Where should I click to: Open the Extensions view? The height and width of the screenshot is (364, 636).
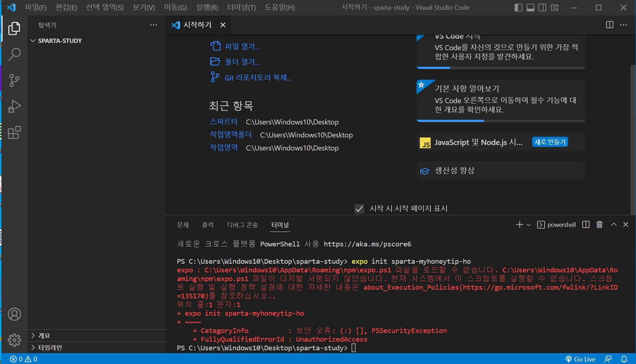point(14,132)
